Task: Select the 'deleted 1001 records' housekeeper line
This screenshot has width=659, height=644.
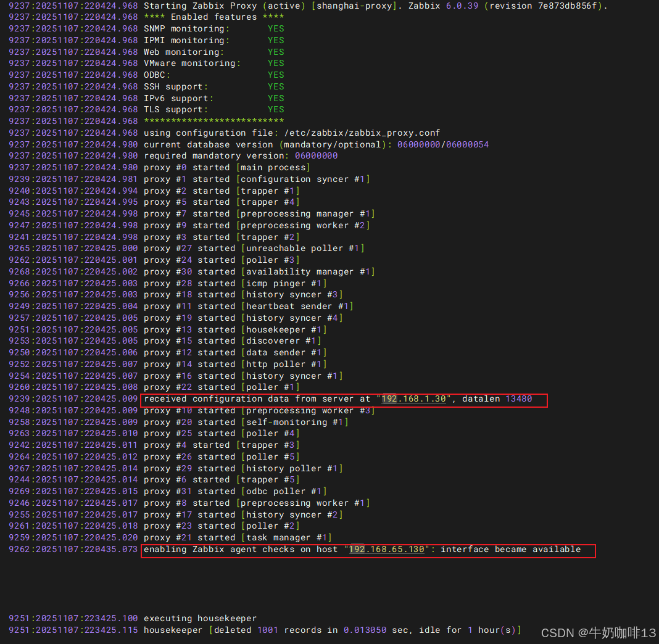Action: coord(265,630)
